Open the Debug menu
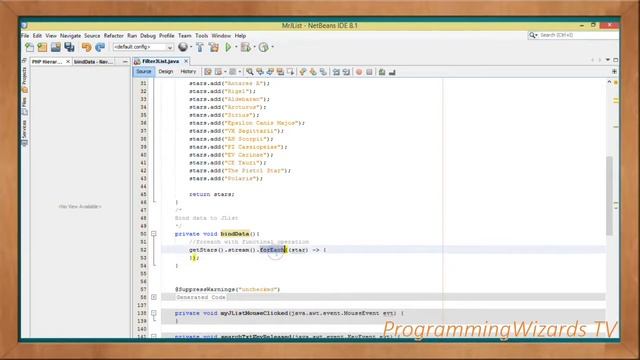The width and height of the screenshot is (640, 360). click(x=148, y=36)
